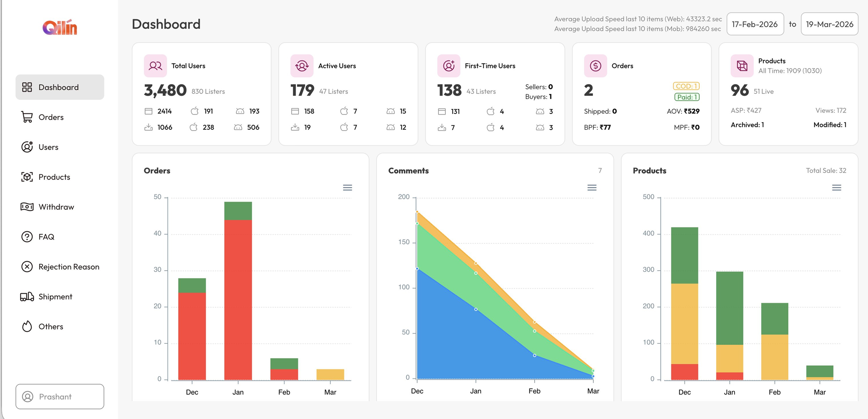Click the Rejection Reason X-circle icon
The width and height of the screenshot is (868, 419).
pyautogui.click(x=27, y=267)
